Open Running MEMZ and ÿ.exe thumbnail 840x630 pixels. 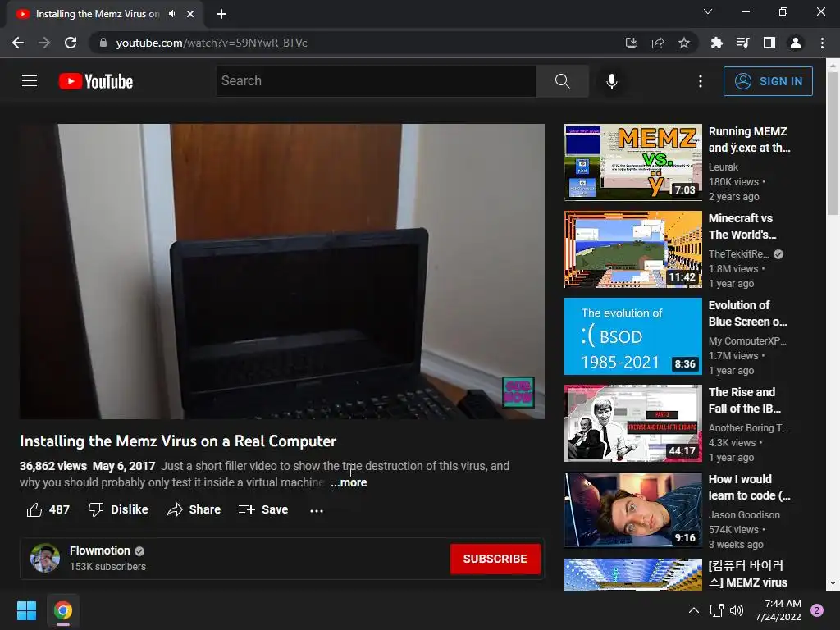[632, 162]
